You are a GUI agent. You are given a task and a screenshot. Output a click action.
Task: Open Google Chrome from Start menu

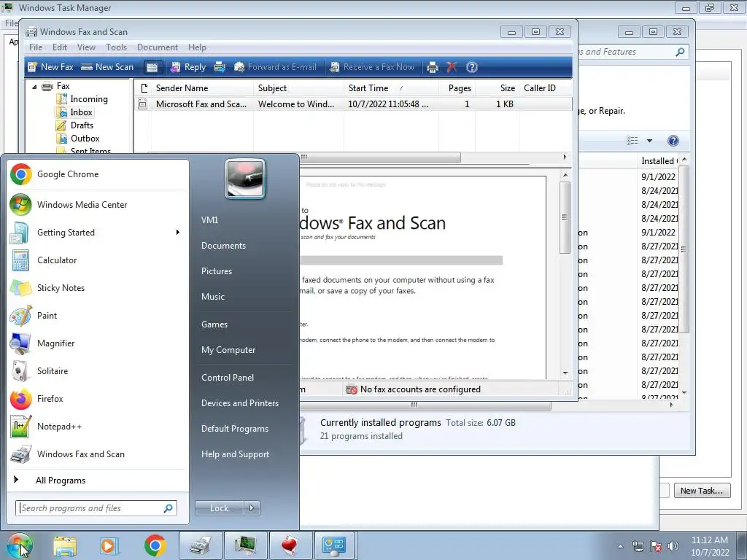97,174
